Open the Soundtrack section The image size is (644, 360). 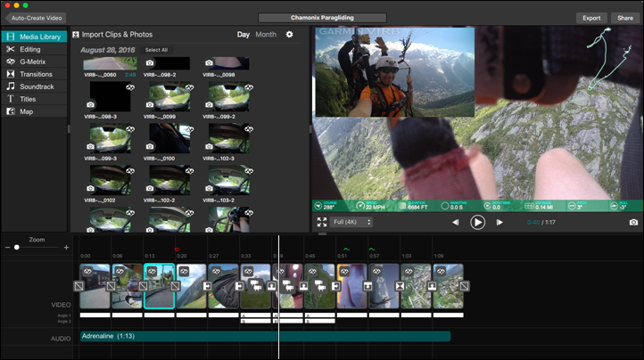click(37, 86)
